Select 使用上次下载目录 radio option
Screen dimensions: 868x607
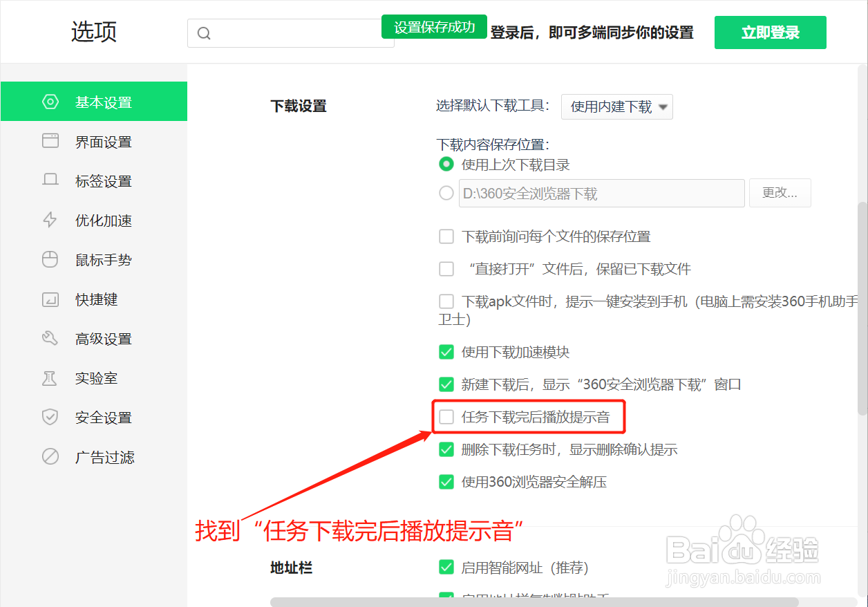(446, 165)
